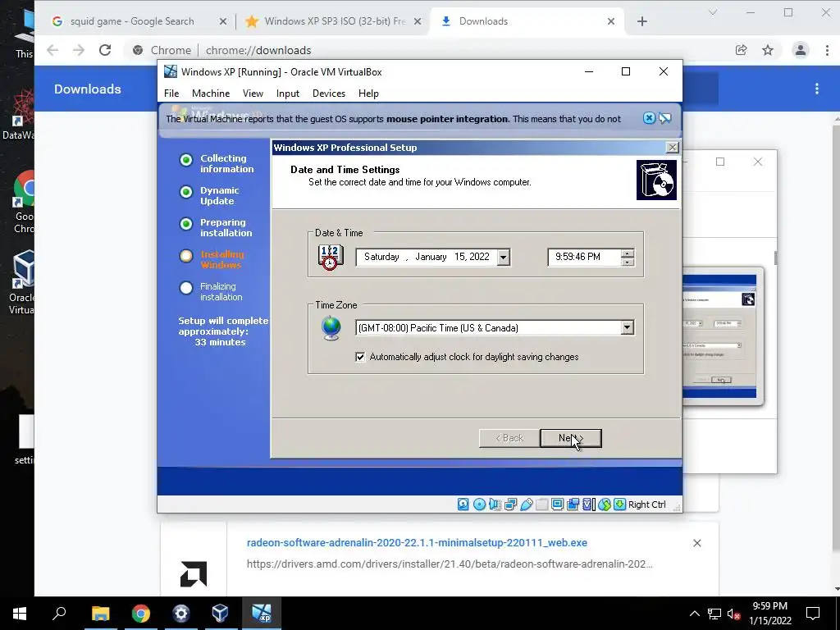
Task: Expand the Time Zone dropdown
Action: (627, 328)
